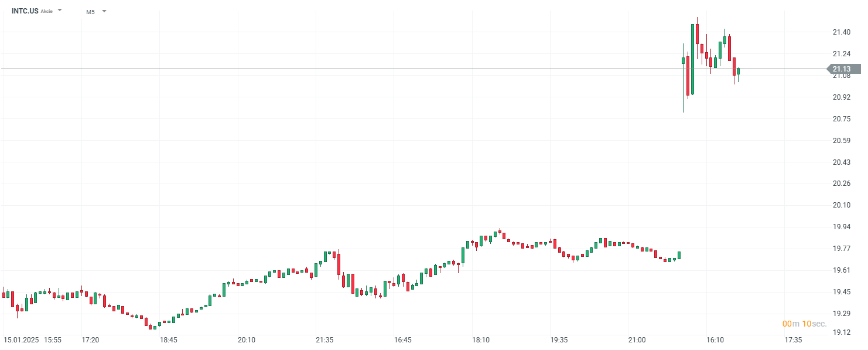
Task: Click the M5 interval label
Action: (x=90, y=11)
